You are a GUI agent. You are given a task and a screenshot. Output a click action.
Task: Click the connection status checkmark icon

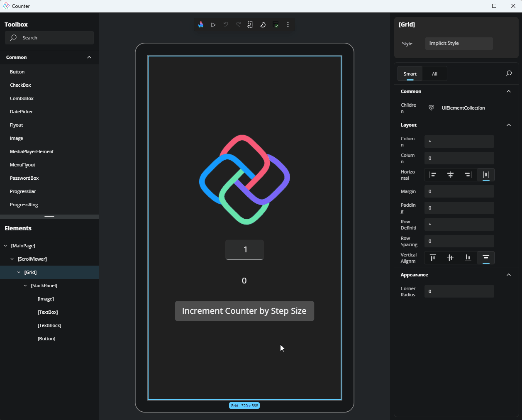(x=276, y=25)
